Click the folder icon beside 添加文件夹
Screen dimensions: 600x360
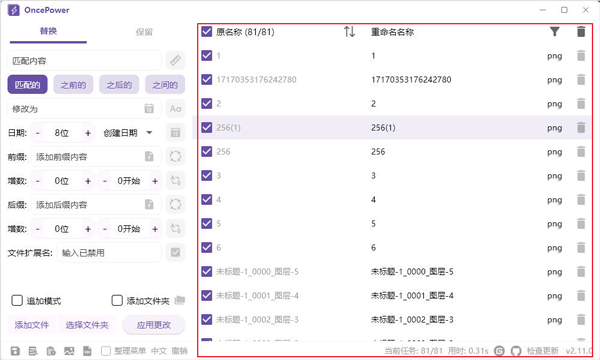pyautogui.click(x=179, y=300)
